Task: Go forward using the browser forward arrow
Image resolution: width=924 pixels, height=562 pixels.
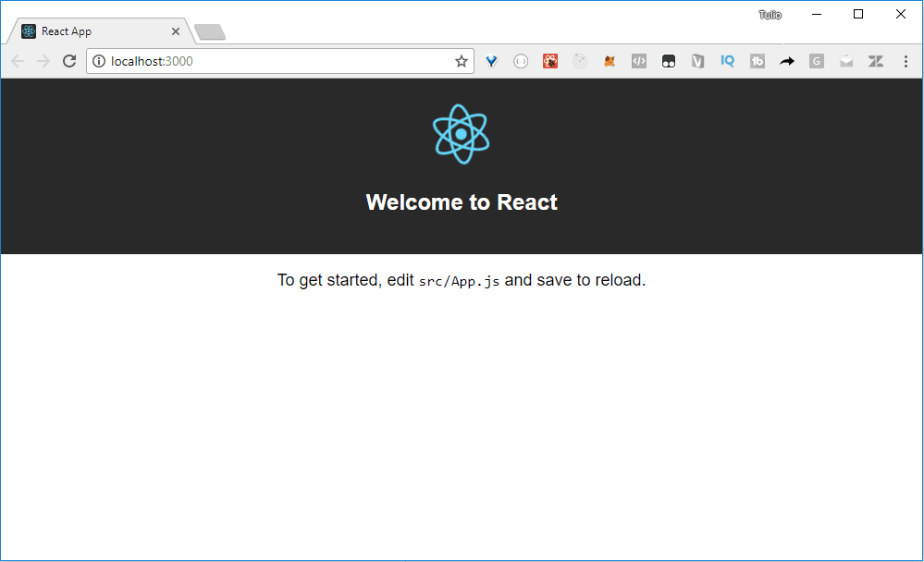Action: pyautogui.click(x=43, y=61)
